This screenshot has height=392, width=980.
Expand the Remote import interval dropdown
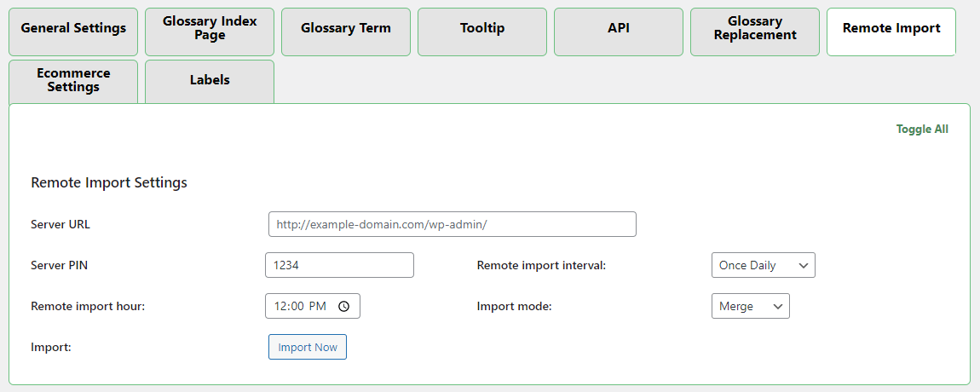point(763,265)
